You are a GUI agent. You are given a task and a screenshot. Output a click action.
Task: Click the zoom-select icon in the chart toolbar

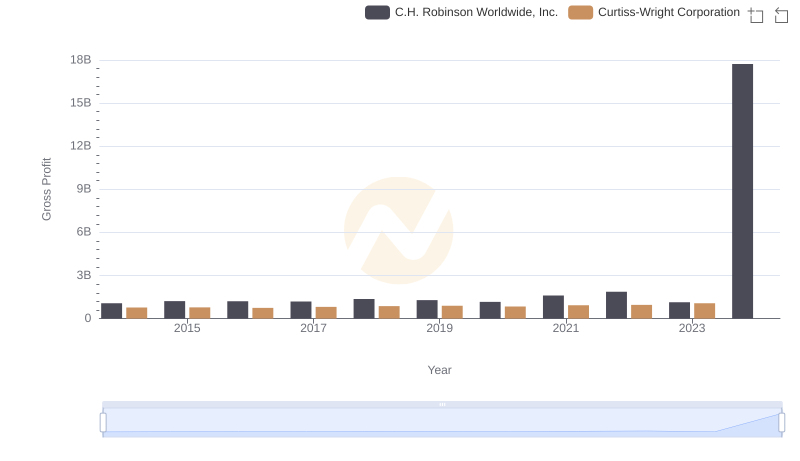(756, 15)
